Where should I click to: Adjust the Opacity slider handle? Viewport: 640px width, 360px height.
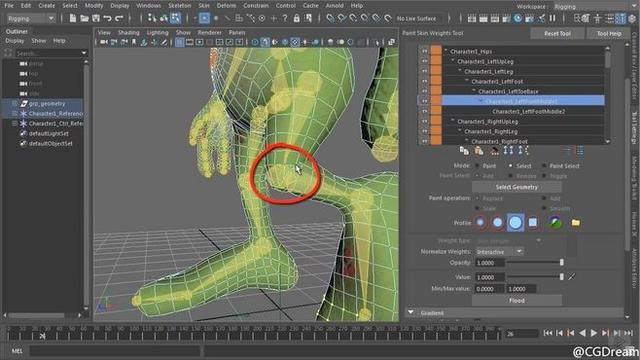(562, 262)
